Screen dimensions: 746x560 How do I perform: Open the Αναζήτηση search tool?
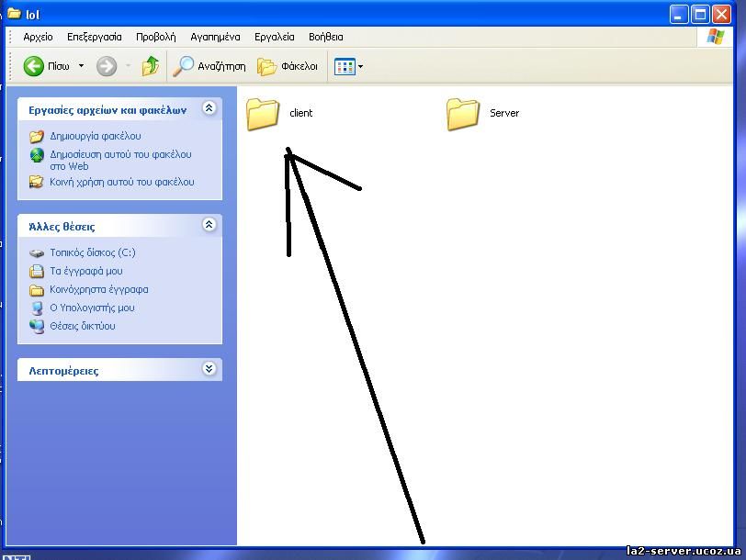click(209, 66)
